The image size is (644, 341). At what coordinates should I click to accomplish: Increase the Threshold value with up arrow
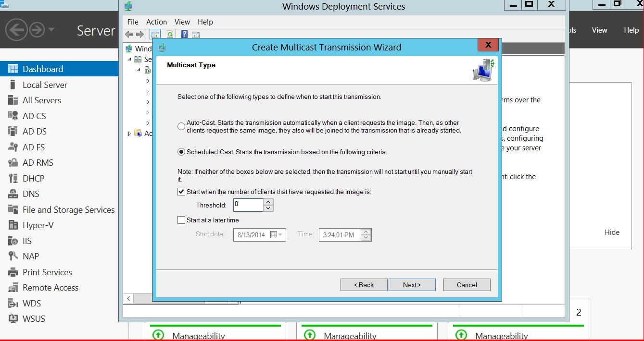268,202
